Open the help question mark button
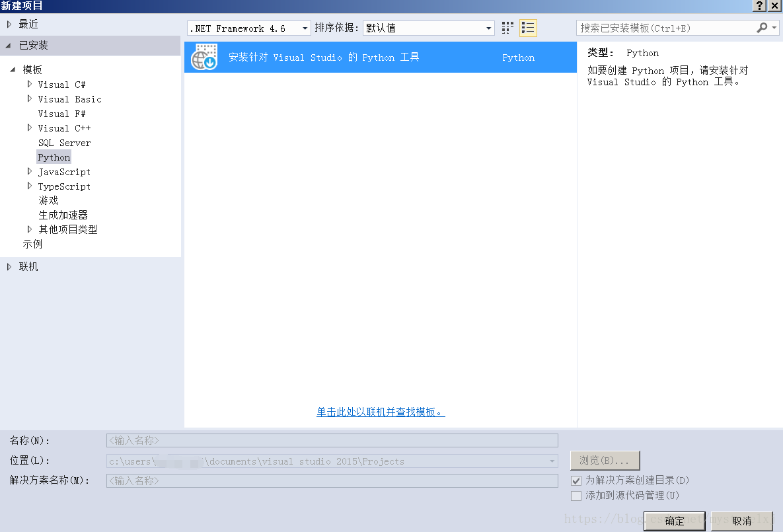Image resolution: width=783 pixels, height=532 pixels. coord(759,5)
